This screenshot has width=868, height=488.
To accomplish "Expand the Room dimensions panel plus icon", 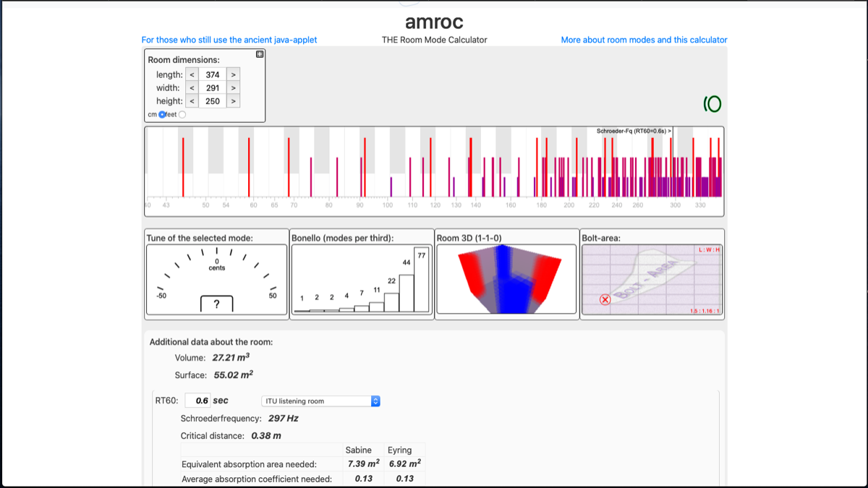I will [260, 55].
